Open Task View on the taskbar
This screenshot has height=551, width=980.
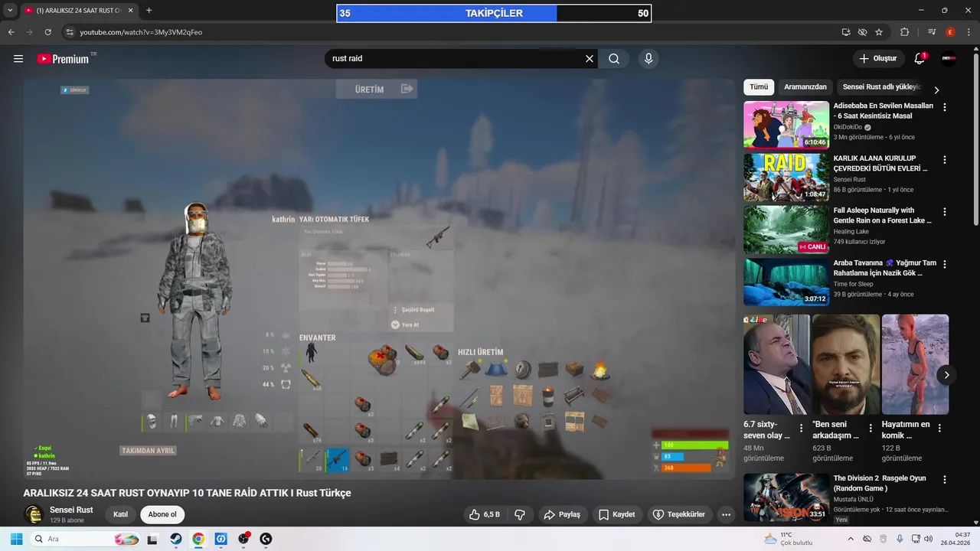click(x=152, y=539)
